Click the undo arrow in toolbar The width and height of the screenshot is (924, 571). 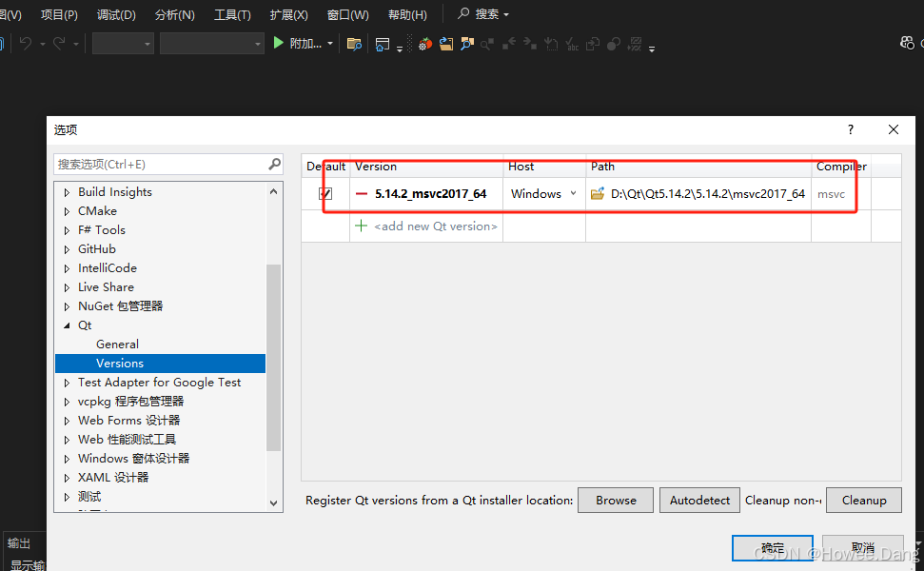coord(26,43)
